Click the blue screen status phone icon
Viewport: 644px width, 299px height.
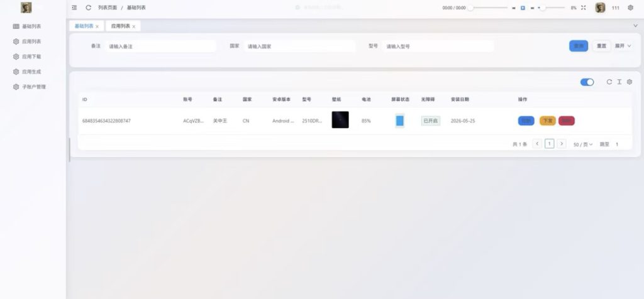(399, 121)
